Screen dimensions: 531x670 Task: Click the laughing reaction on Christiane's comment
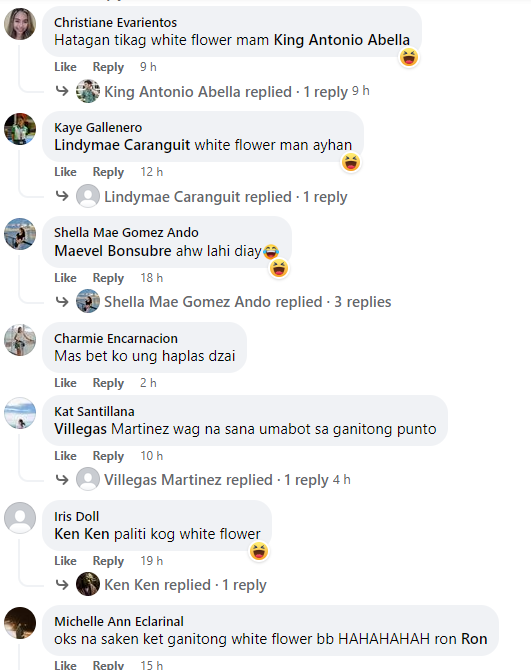coord(409,57)
